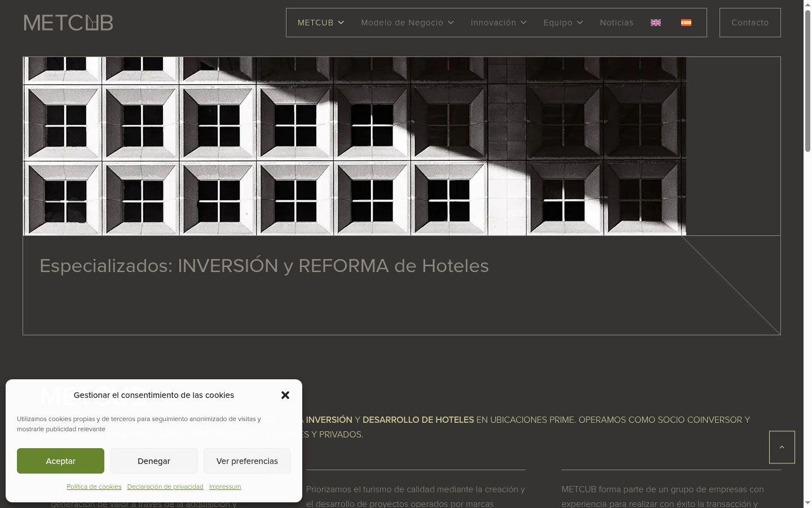Image resolution: width=812 pixels, height=508 pixels.
Task: Click the heading 'Especializados: INVERSIÓN y REFORMA de Hoteles'
Action: [x=264, y=266]
